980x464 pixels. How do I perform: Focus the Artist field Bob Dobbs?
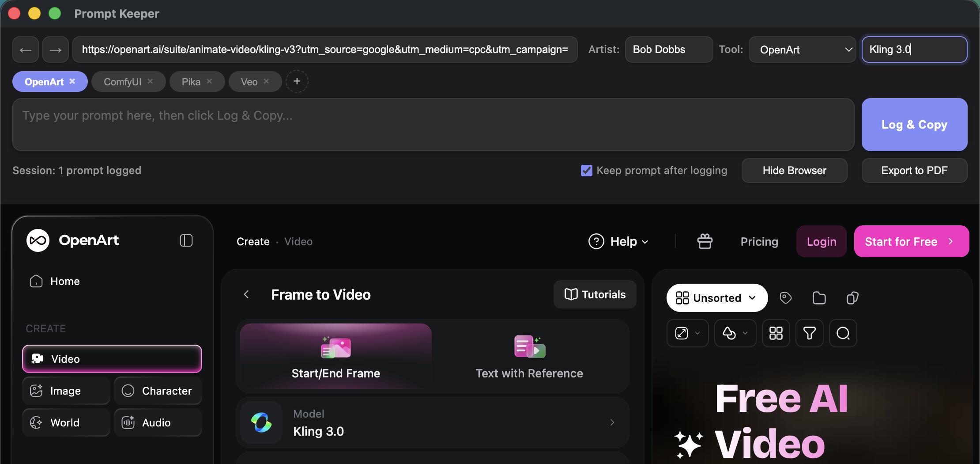coord(669,49)
